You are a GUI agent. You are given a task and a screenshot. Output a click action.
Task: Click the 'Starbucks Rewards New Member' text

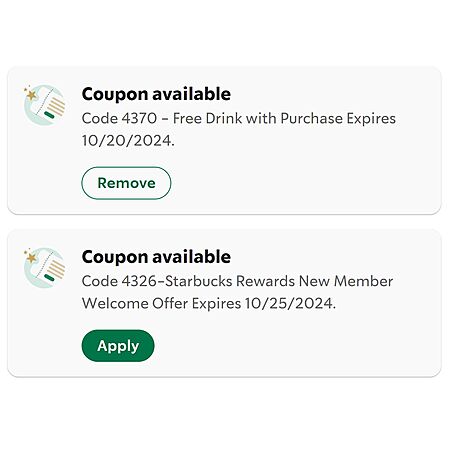click(x=279, y=281)
